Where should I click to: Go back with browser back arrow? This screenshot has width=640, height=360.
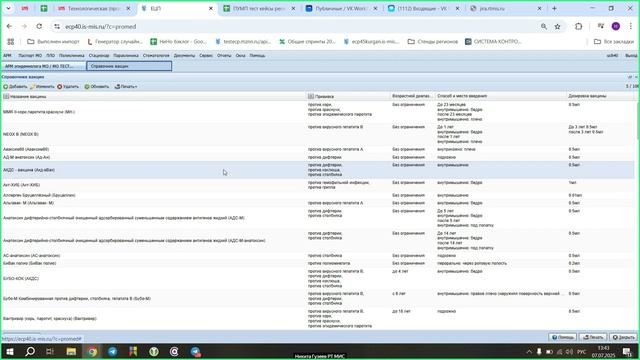(x=9, y=27)
